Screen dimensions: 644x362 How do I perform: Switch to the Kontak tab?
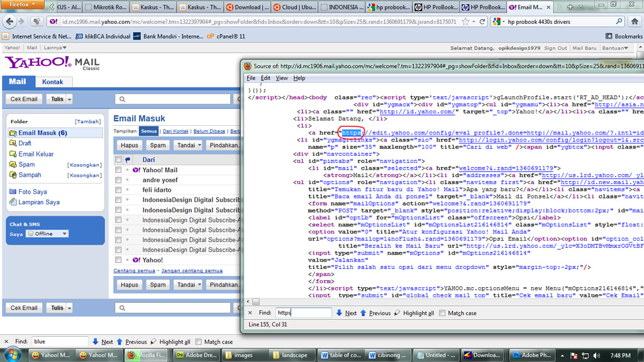coord(52,82)
